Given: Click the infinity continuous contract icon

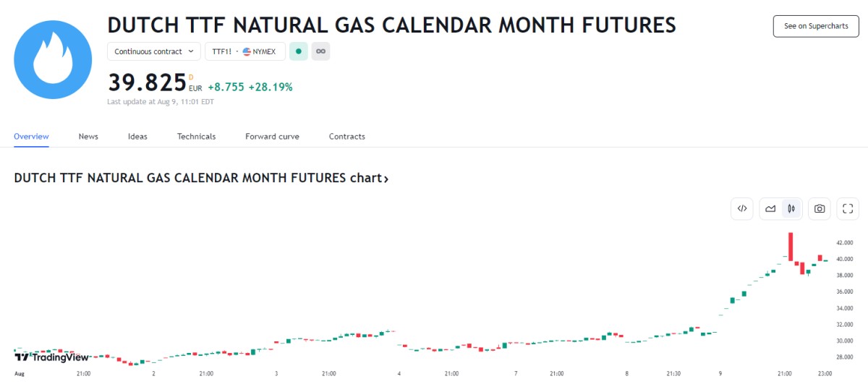Looking at the screenshot, I should click(320, 51).
